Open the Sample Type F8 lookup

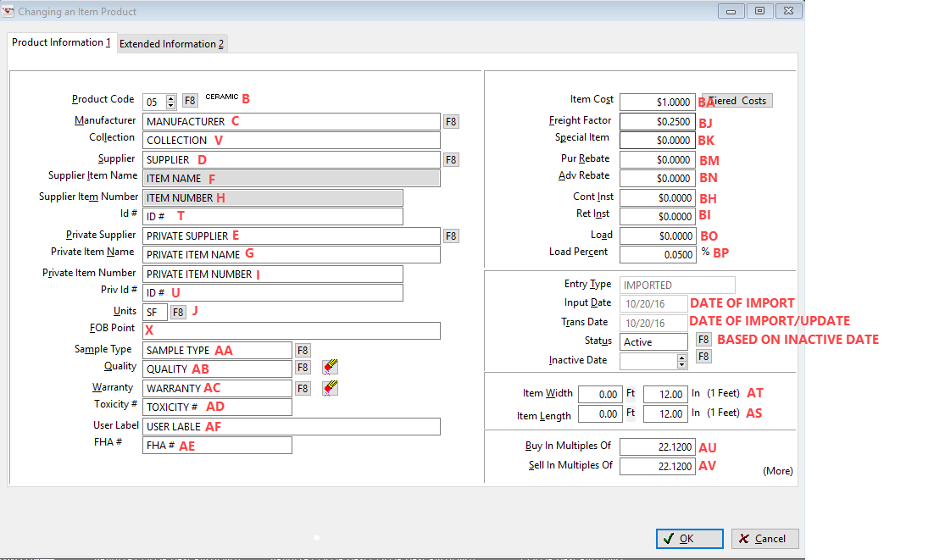(x=303, y=349)
